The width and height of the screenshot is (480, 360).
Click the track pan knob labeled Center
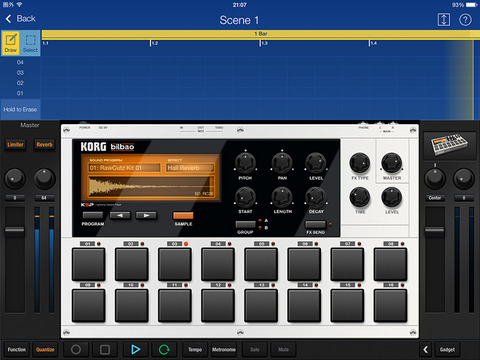[435, 178]
